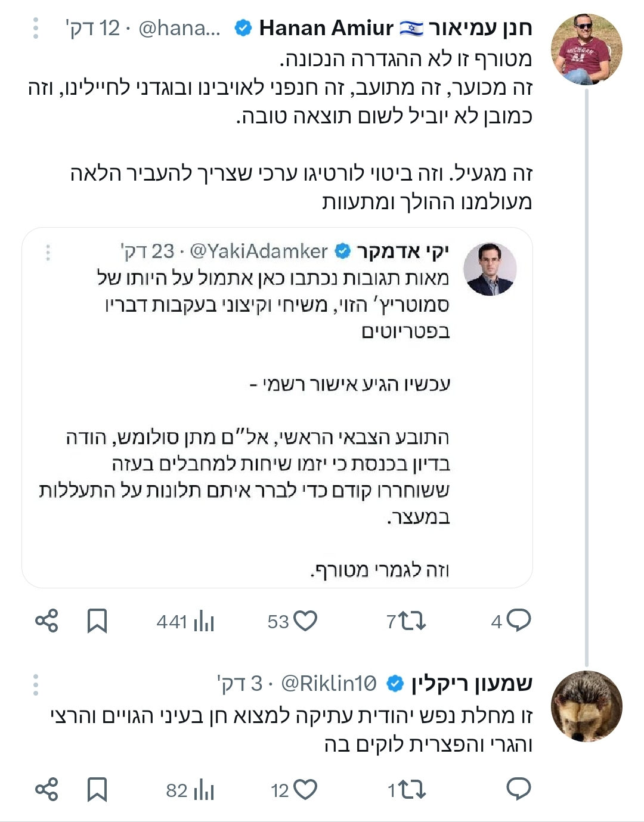Open Hanan Amiur's profile picture
Screen dimensions: 644x822
586,49
